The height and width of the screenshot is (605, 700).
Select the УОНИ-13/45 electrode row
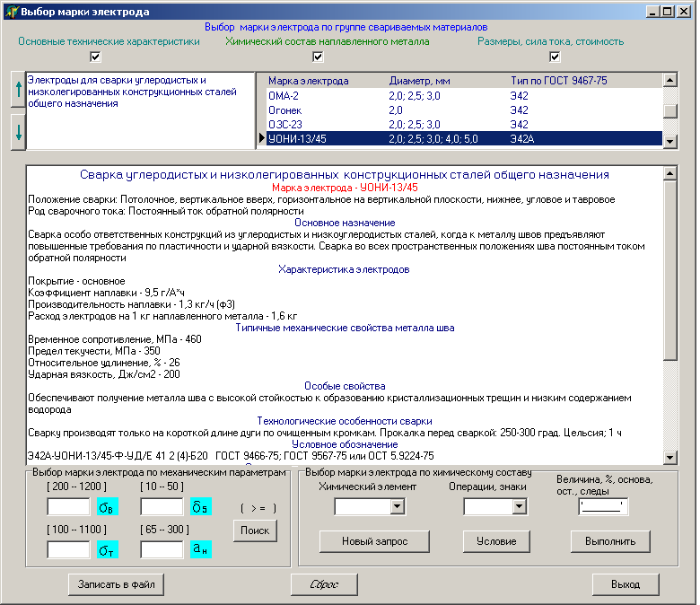point(464,138)
